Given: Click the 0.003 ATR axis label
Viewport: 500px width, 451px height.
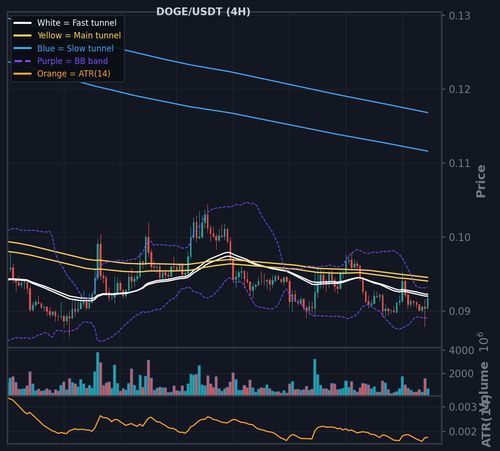Looking at the screenshot, I should point(463,407).
